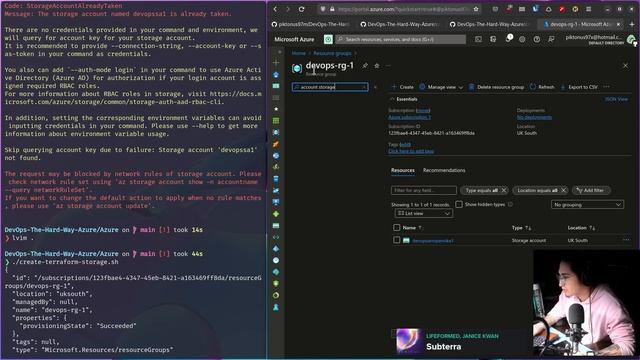Screen dimensions: 640x360
Task: Select the storage account row checkbox
Action: click(x=396, y=240)
